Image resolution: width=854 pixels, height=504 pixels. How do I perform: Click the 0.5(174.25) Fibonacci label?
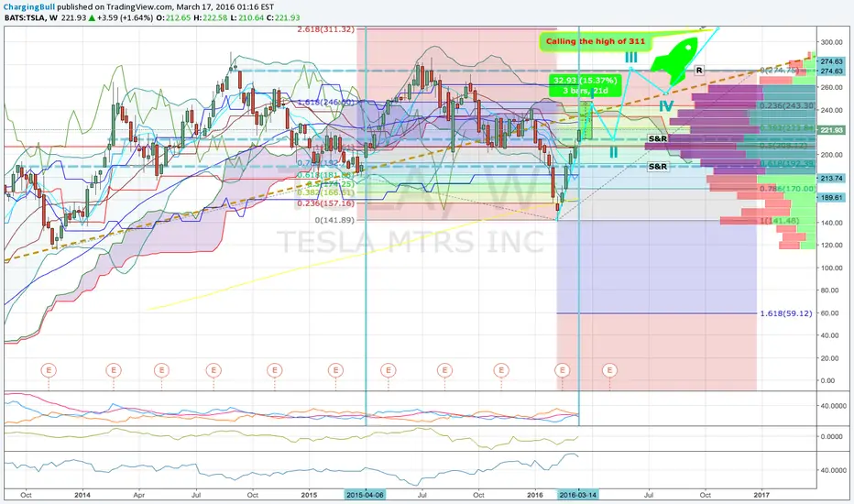click(330, 184)
